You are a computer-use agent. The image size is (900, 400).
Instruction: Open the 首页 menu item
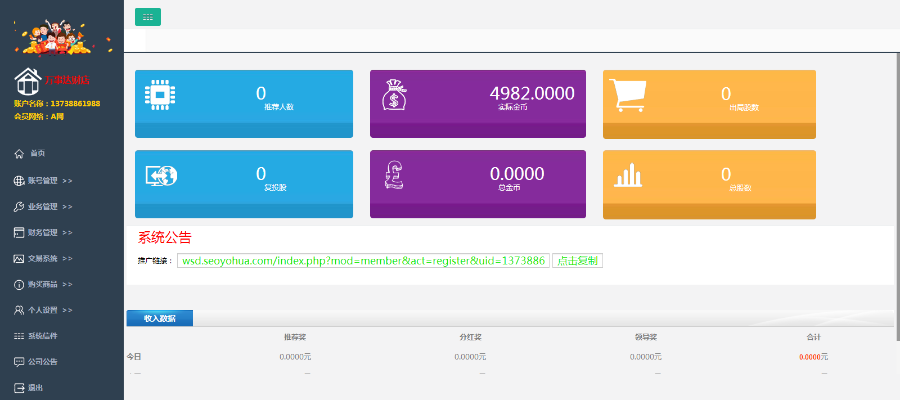click(x=38, y=154)
